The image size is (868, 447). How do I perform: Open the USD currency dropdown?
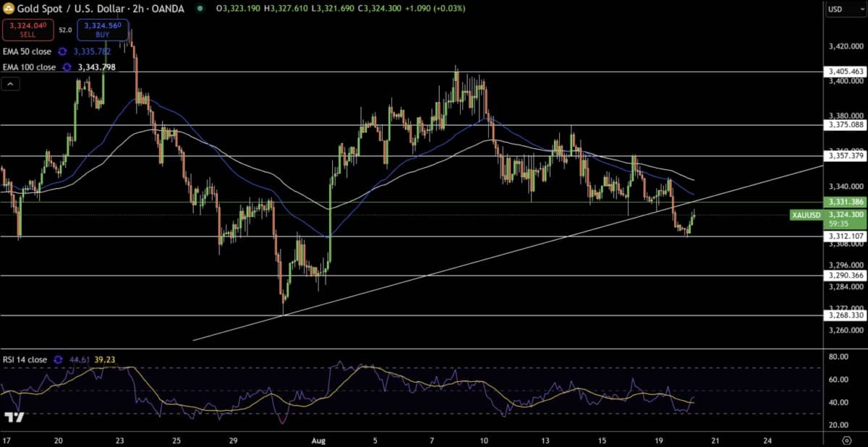pyautogui.click(x=844, y=9)
